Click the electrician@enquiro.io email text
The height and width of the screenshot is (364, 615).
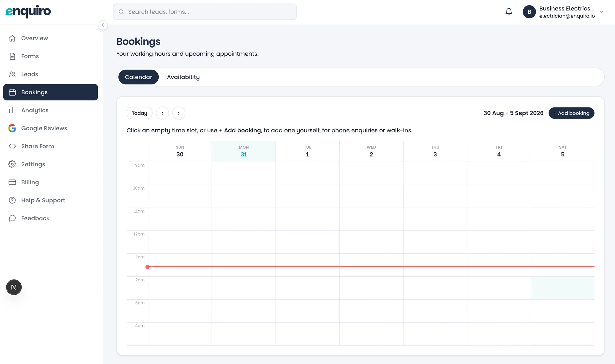click(567, 16)
